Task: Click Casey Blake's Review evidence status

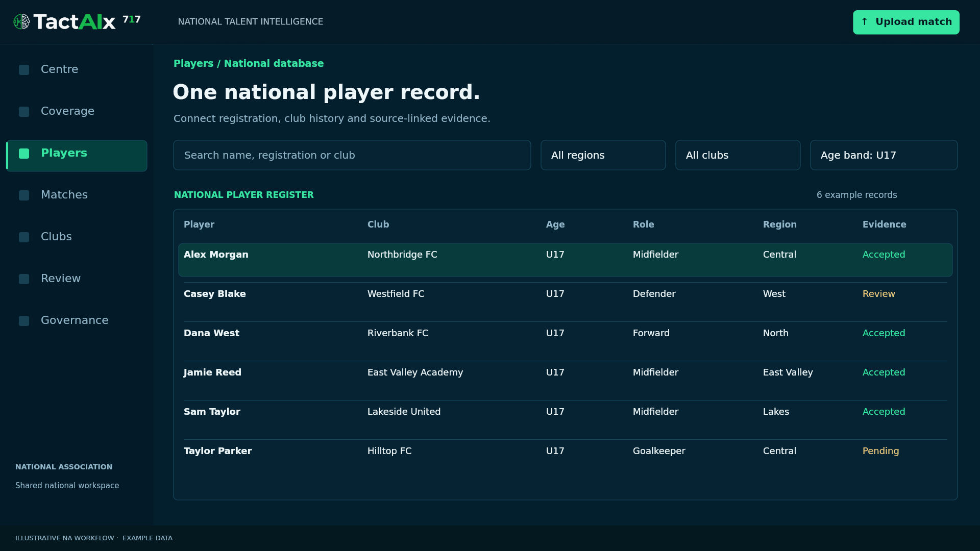Action: tap(878, 294)
